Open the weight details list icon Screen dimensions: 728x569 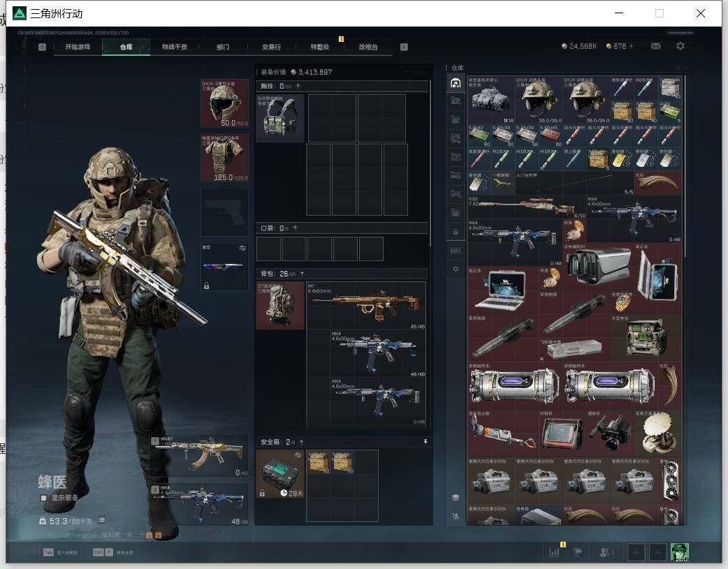[102, 520]
